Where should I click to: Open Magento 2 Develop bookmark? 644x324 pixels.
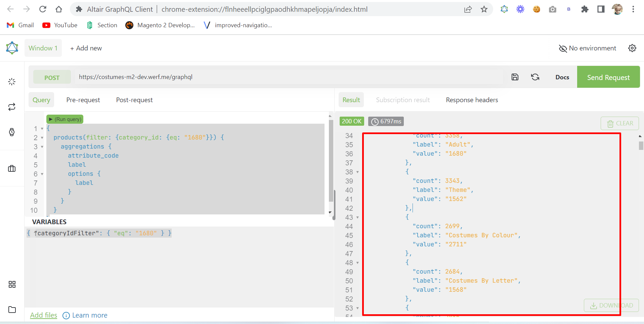point(160,25)
